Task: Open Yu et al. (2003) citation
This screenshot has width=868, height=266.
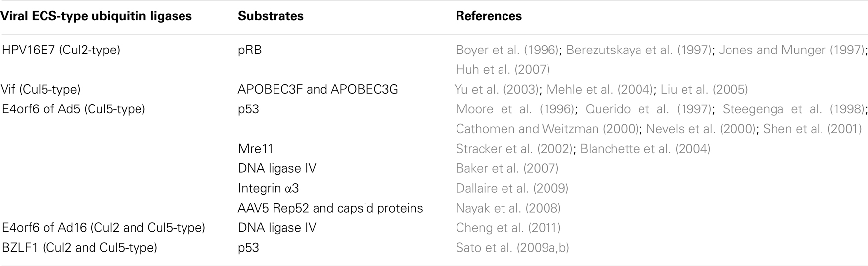Action: pos(496,90)
